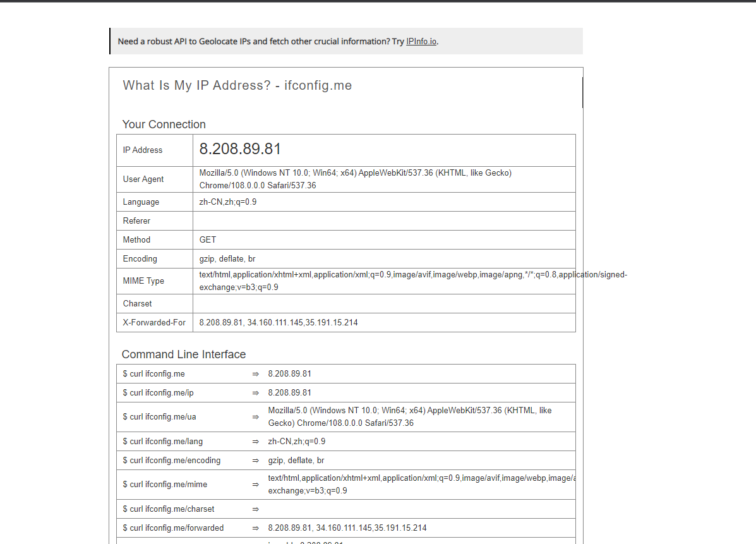Click the '$ curl ifconfig.me/forwarded' command text
Image resolution: width=756 pixels, height=544 pixels.
coord(173,528)
